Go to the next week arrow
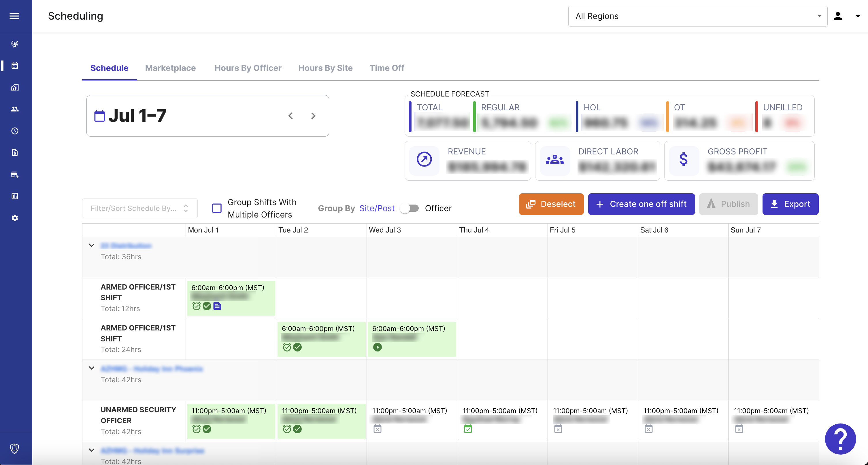This screenshot has height=465, width=868. [x=313, y=116]
